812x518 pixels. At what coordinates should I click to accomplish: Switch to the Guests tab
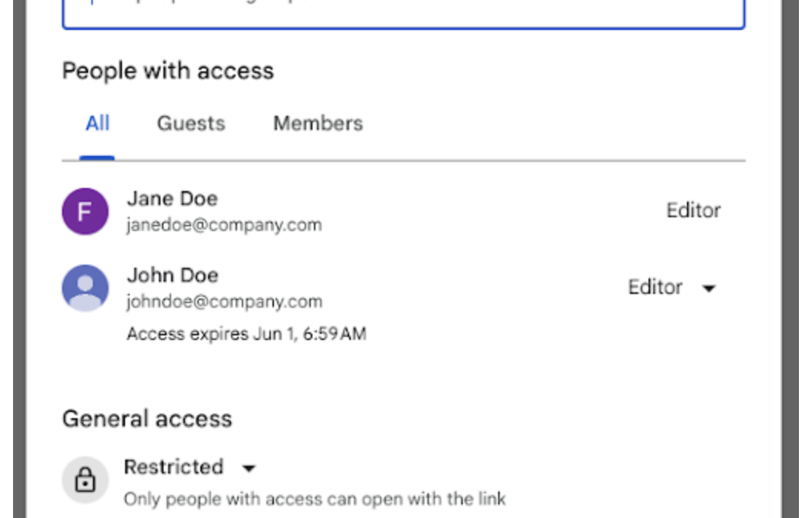(x=191, y=124)
